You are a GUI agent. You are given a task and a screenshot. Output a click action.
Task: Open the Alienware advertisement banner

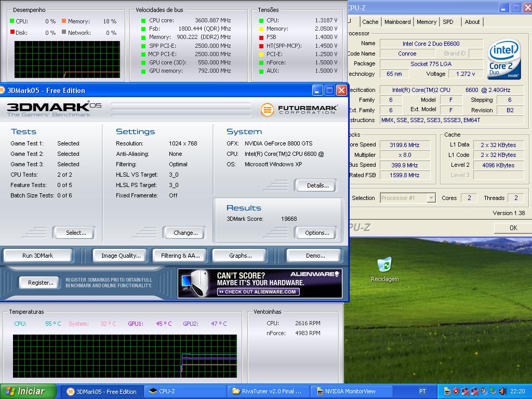260,283
